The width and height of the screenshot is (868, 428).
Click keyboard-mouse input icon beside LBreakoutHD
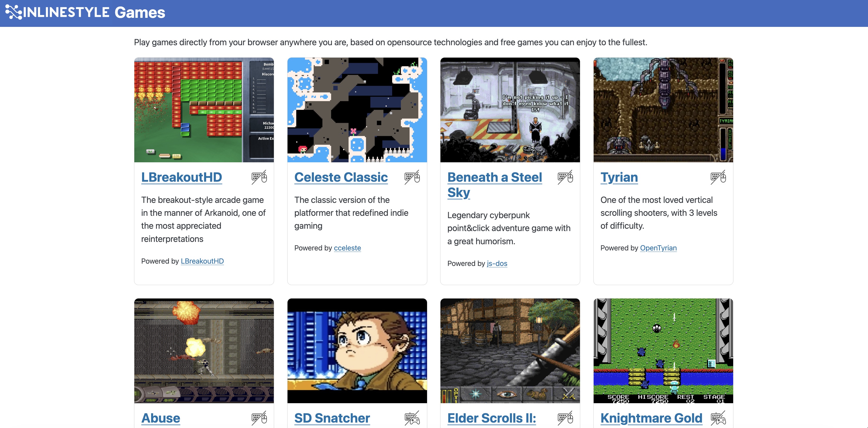tap(259, 177)
